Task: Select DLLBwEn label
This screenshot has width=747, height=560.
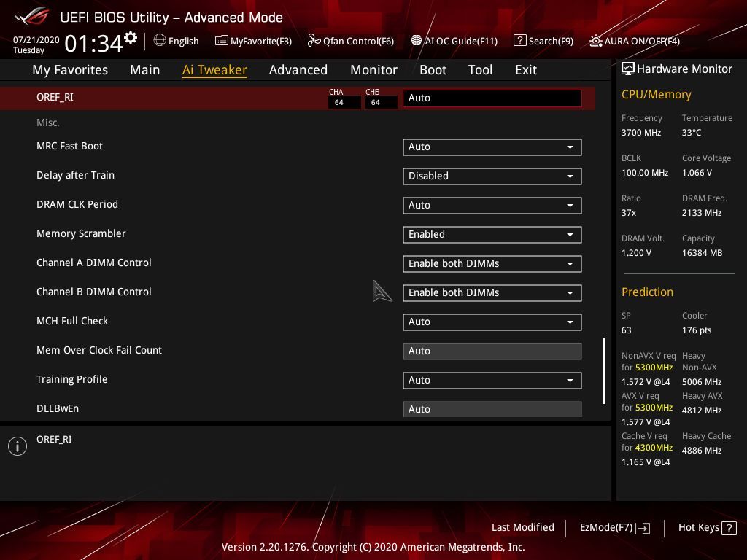Action: click(58, 408)
